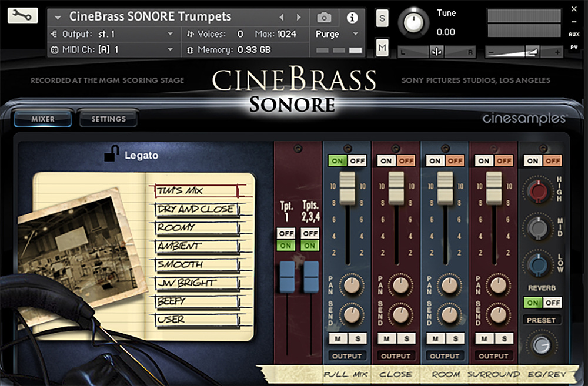Viewport: 588px width, 386px height.
Task: Switch to the Settings tab
Action: [108, 119]
